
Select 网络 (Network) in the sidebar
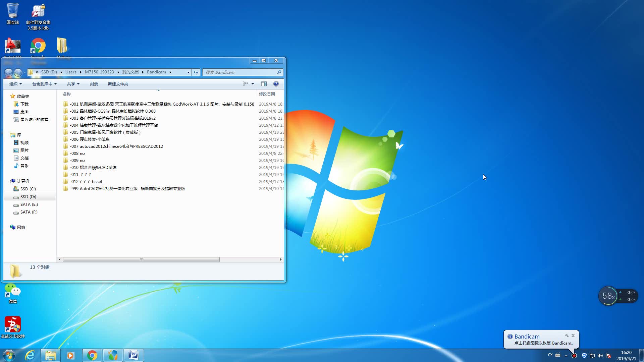pos(18,227)
